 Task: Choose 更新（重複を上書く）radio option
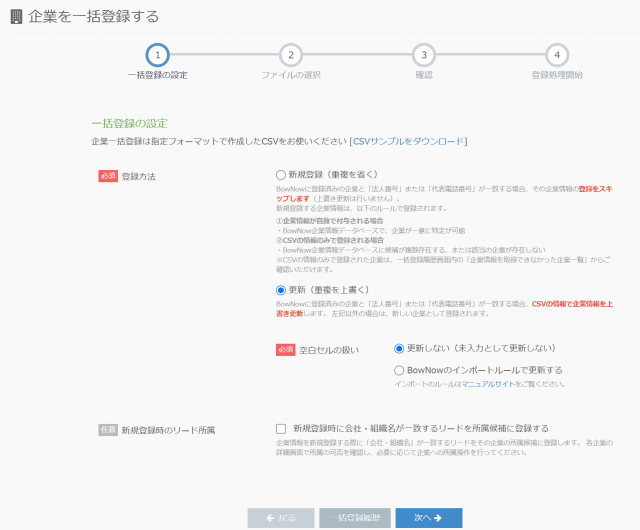click(280, 290)
